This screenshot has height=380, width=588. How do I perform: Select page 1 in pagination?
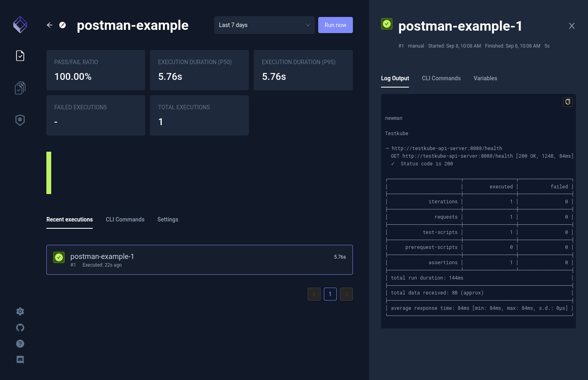pyautogui.click(x=330, y=294)
